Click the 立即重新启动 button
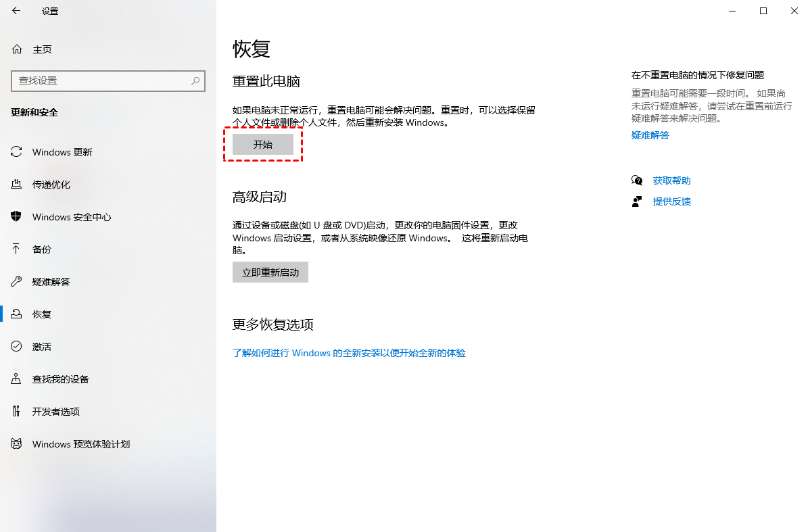 (x=270, y=272)
